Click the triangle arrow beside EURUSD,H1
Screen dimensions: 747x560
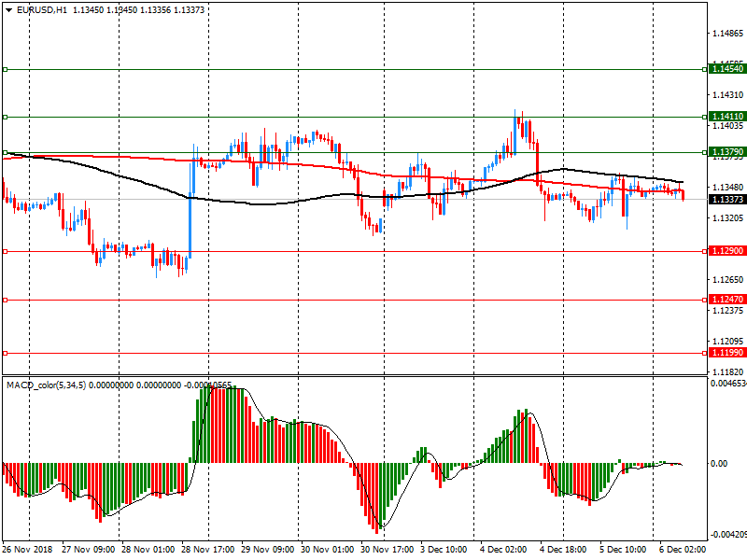point(8,10)
